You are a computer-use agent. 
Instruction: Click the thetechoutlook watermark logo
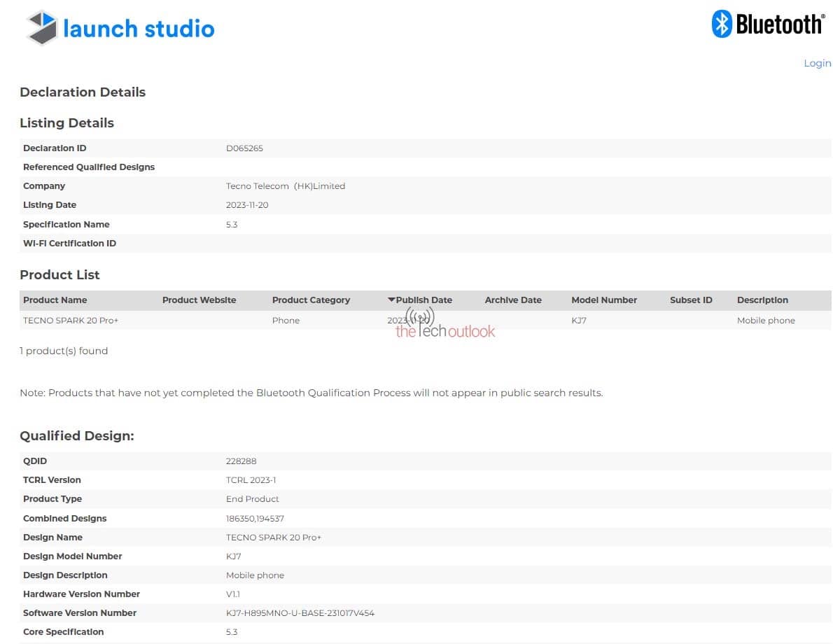pyautogui.click(x=444, y=328)
